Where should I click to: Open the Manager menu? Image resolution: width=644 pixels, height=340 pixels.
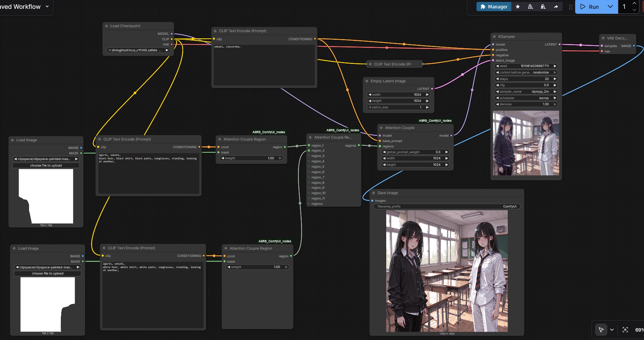pyautogui.click(x=494, y=7)
